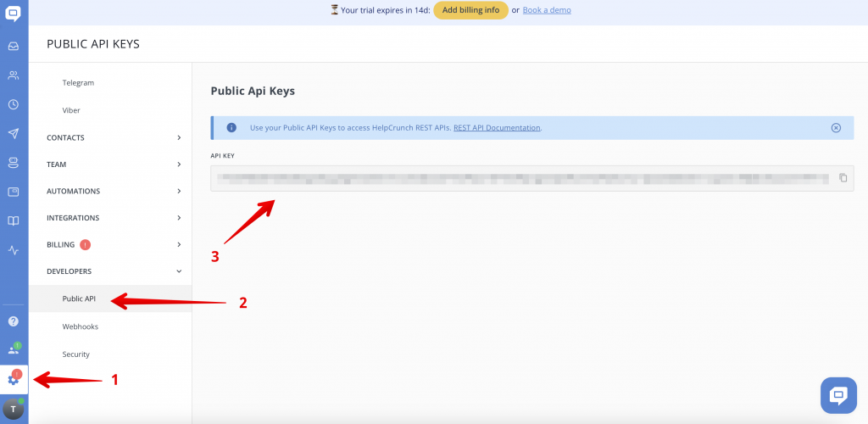Open the user avatar T profile
The height and width of the screenshot is (424, 868).
pyautogui.click(x=14, y=409)
